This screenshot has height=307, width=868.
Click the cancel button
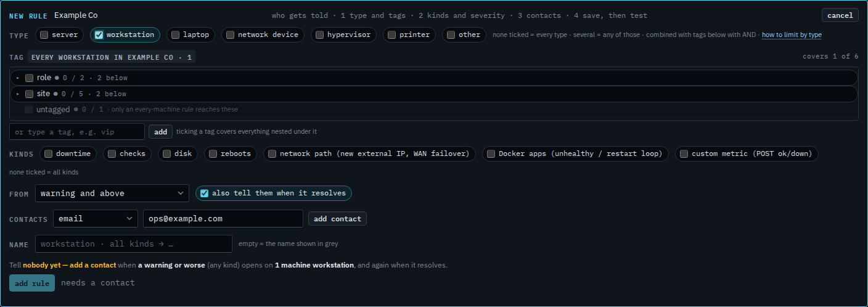[x=840, y=15]
